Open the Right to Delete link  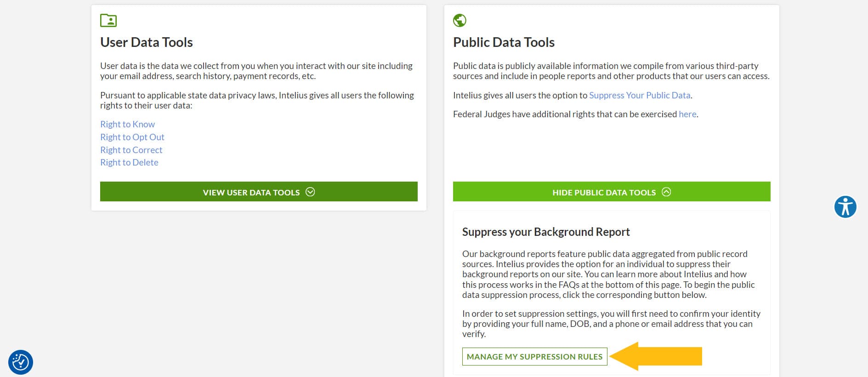coord(129,162)
